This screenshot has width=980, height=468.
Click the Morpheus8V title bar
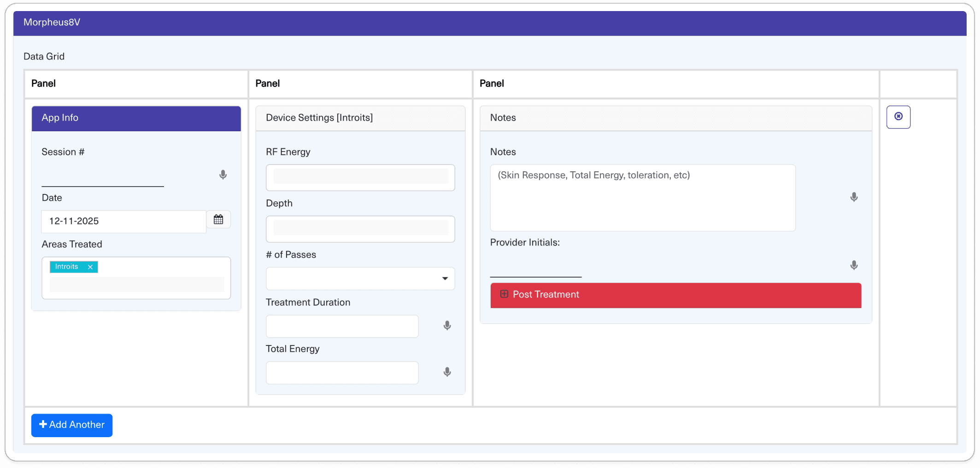490,23
